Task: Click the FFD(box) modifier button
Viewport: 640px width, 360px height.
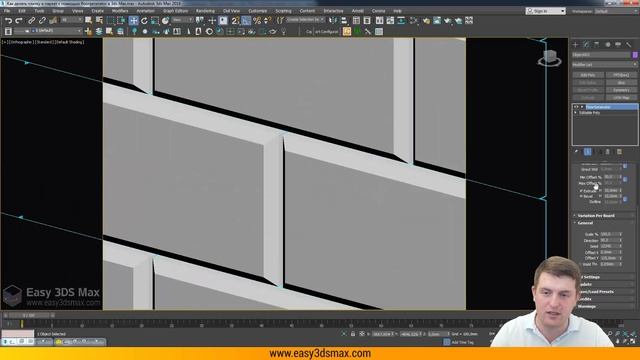Action: tap(621, 75)
